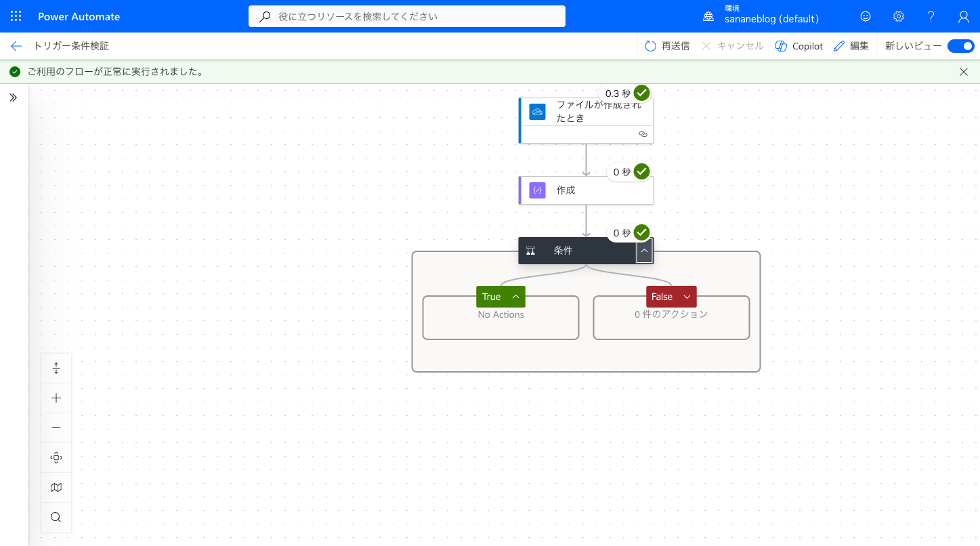Screen dimensions: 980x546
Task: Click the 作成 action's success check badge
Action: 642,172
